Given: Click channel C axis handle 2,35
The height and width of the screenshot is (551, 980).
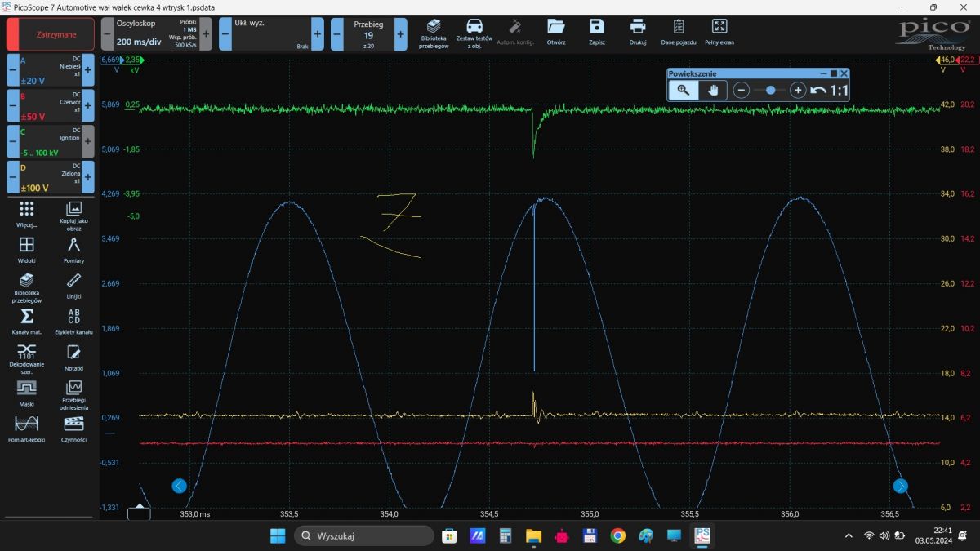Looking at the screenshot, I should [x=133, y=60].
